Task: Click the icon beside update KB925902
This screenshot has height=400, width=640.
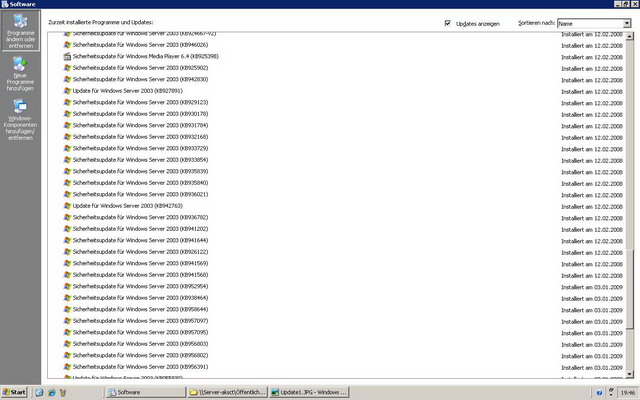Action: pos(67,68)
